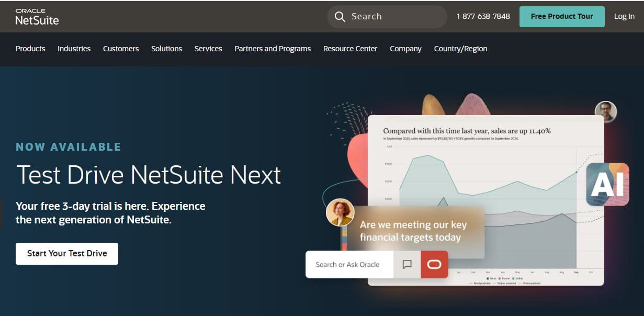This screenshot has height=316, width=644.
Task: Click the Oracle NetSuite logo
Action: click(x=37, y=17)
